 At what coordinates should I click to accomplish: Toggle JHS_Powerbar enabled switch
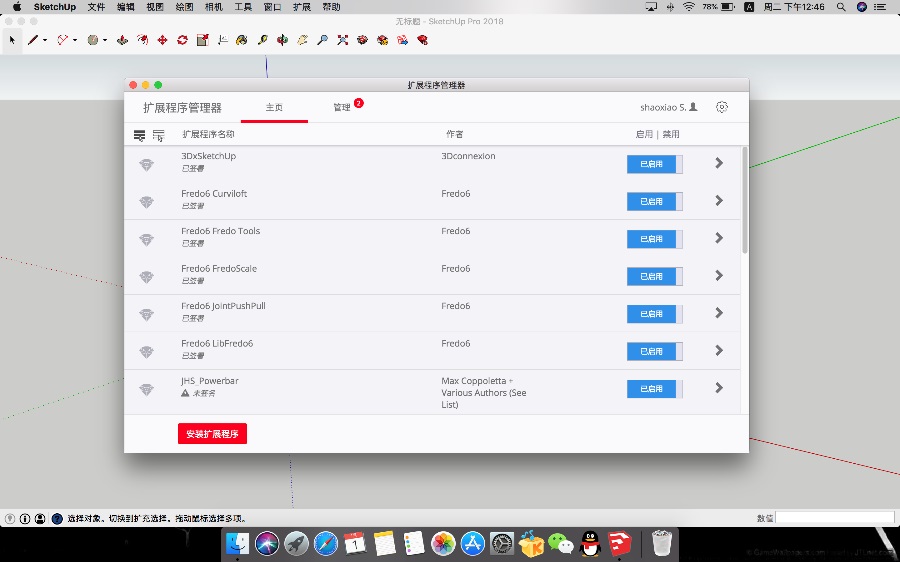654,389
